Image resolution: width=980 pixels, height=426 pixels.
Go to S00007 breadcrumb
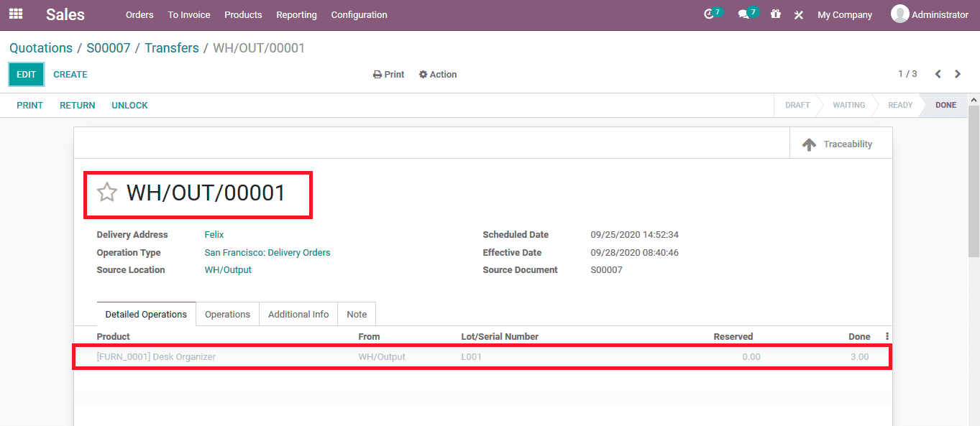(x=109, y=48)
